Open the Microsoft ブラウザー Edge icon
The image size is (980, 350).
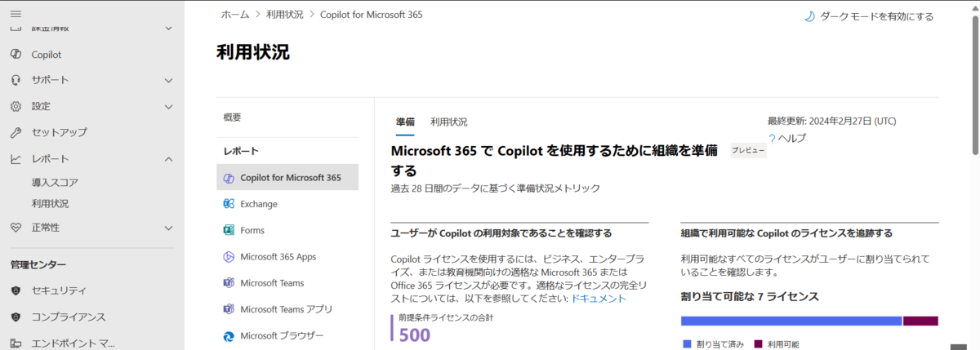(x=229, y=335)
